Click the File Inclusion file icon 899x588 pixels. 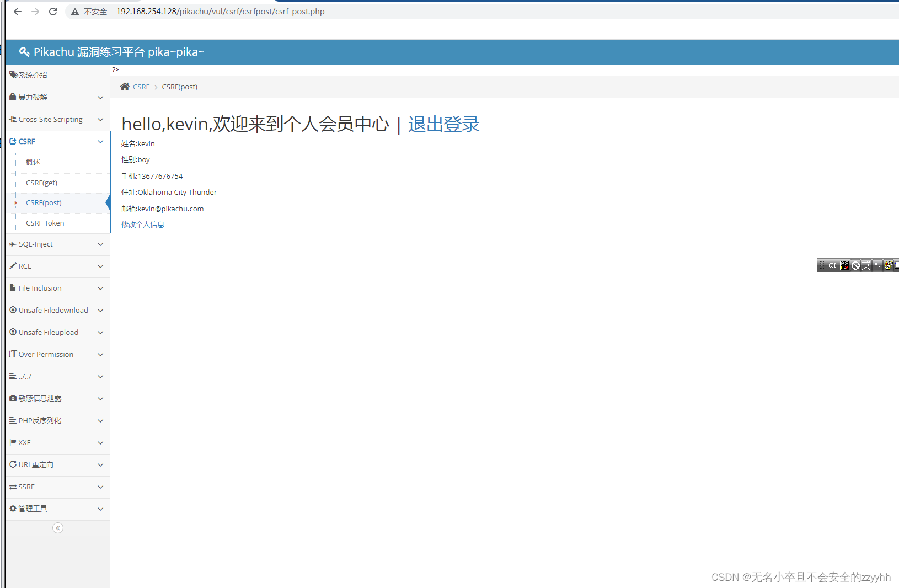(x=13, y=288)
